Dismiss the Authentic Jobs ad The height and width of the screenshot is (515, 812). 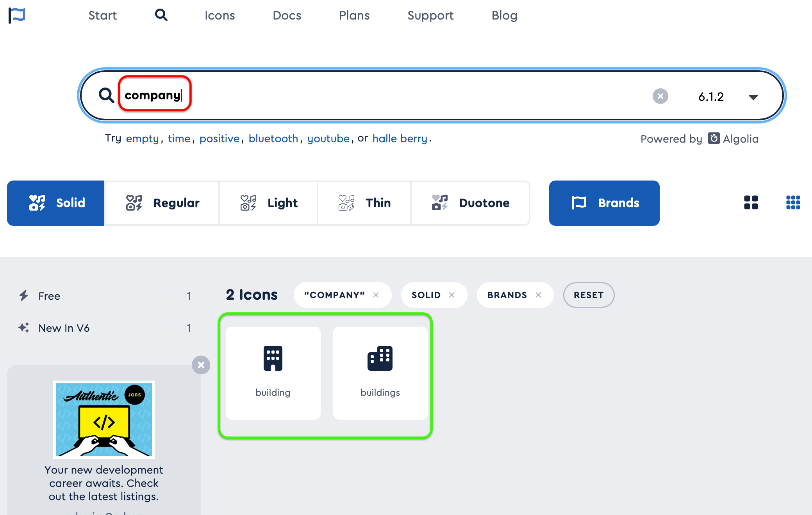coord(201,365)
